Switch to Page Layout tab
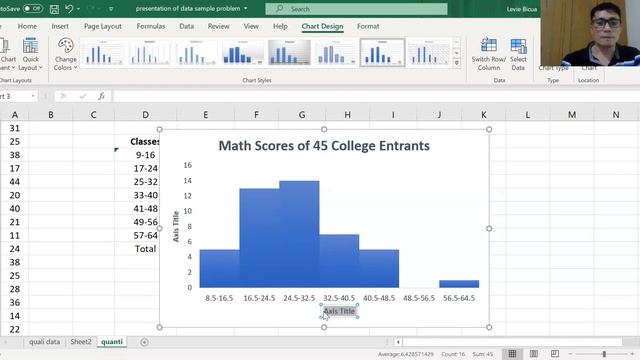Image resolution: width=640 pixels, height=360 pixels. point(102,26)
